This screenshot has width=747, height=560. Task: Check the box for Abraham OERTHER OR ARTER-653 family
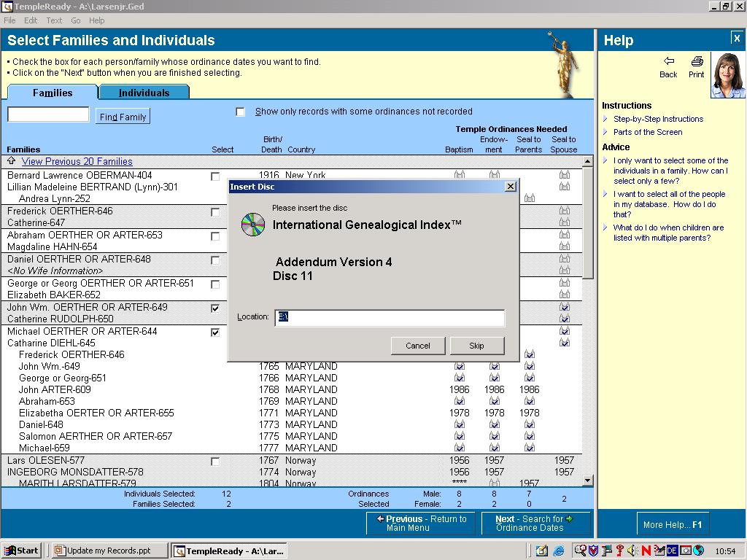point(215,236)
